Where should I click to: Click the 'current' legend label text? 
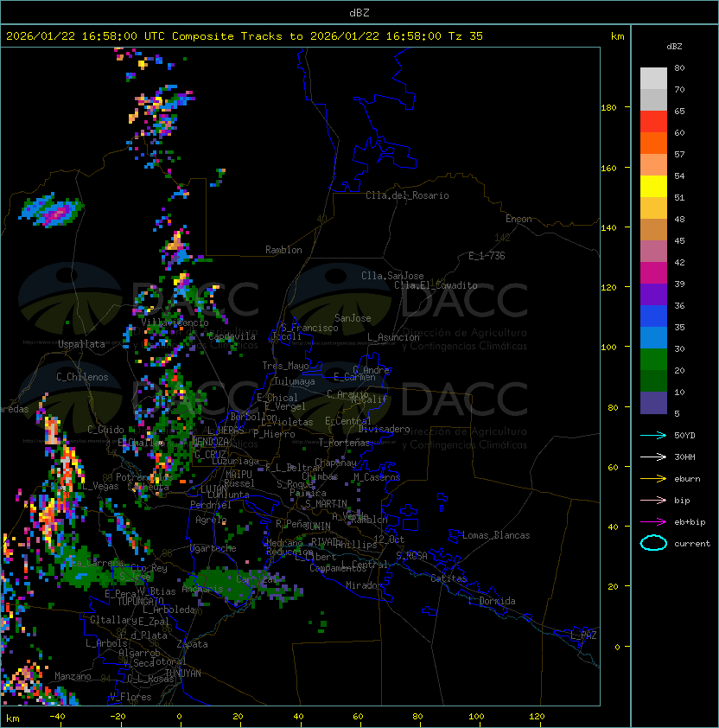coord(692,544)
